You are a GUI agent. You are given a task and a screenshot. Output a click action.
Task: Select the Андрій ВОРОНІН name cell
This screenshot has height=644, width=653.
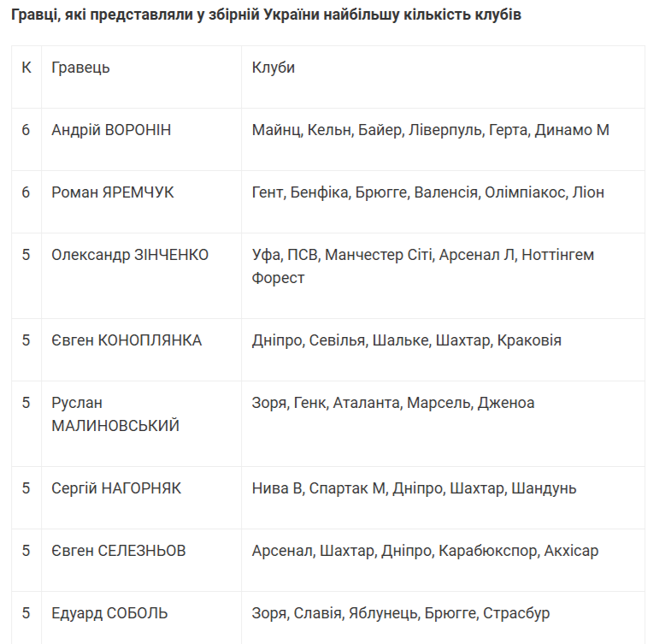pos(111,130)
